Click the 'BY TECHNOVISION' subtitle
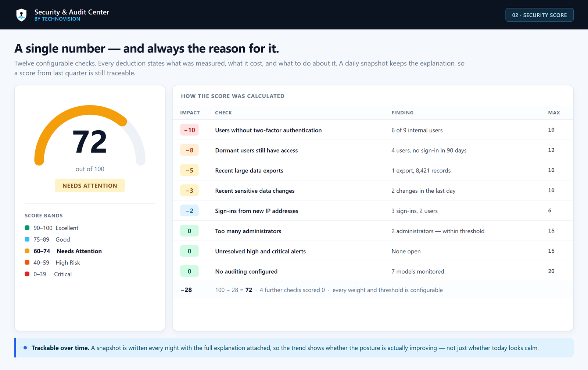Image resolution: width=588 pixels, height=370 pixels. point(57,19)
